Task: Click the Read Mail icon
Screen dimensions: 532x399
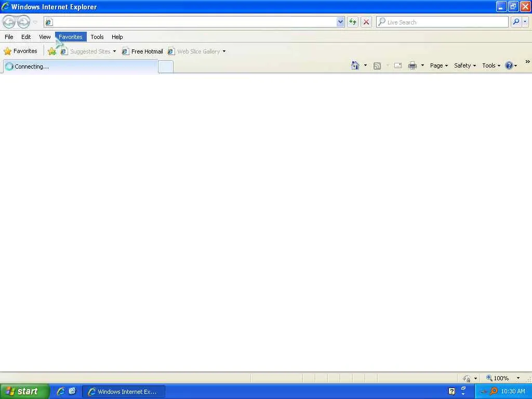Action: pos(397,65)
